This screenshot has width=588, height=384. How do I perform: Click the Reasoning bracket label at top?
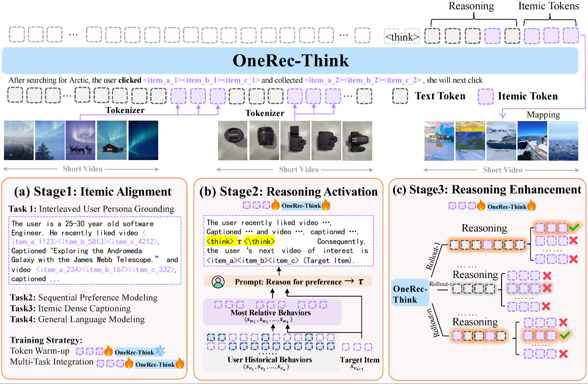(x=471, y=6)
